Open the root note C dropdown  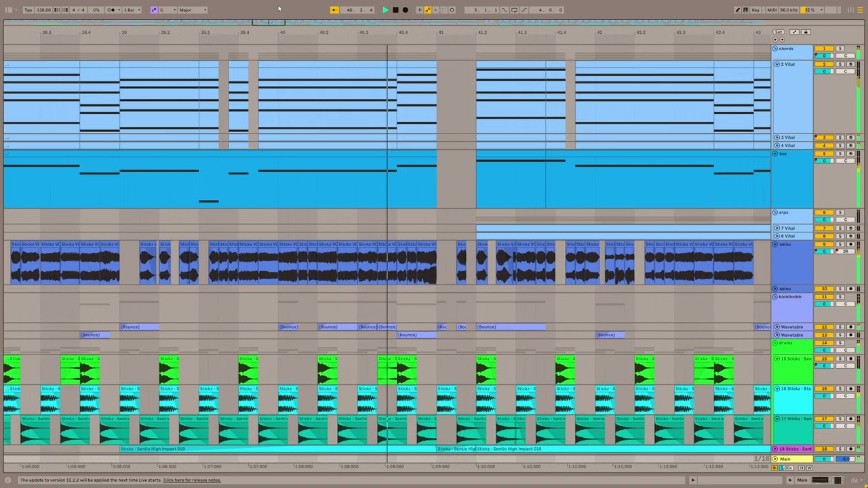coord(167,10)
